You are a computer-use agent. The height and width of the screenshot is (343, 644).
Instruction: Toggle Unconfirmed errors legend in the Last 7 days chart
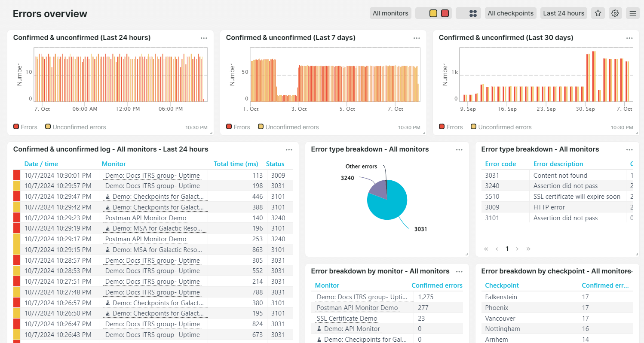click(x=288, y=127)
